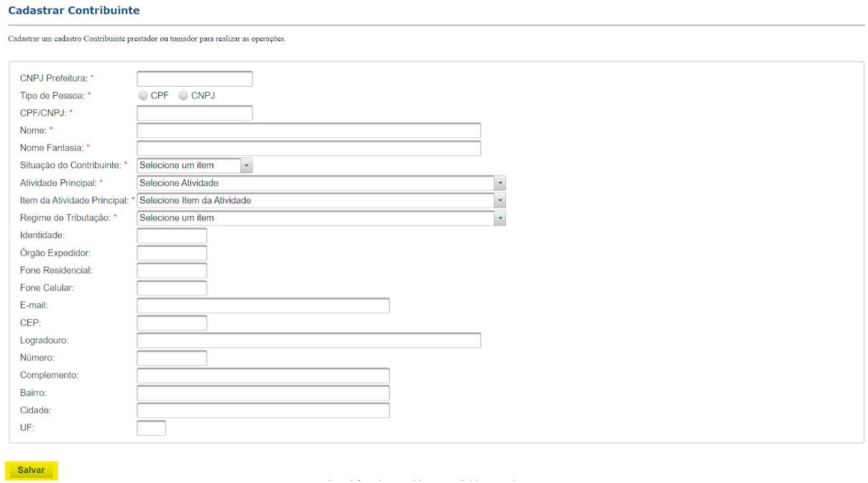868x483 pixels.
Task: Select the CNPJ radio button
Action: (183, 96)
